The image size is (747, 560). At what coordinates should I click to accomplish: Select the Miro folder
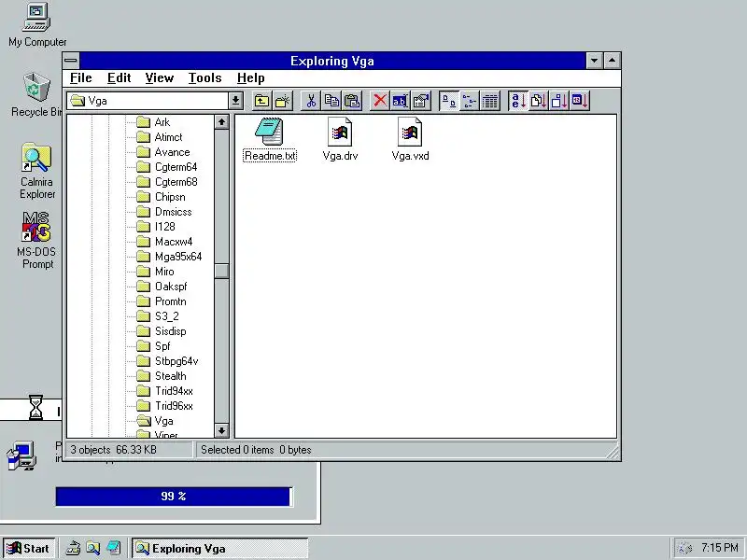[156, 272]
